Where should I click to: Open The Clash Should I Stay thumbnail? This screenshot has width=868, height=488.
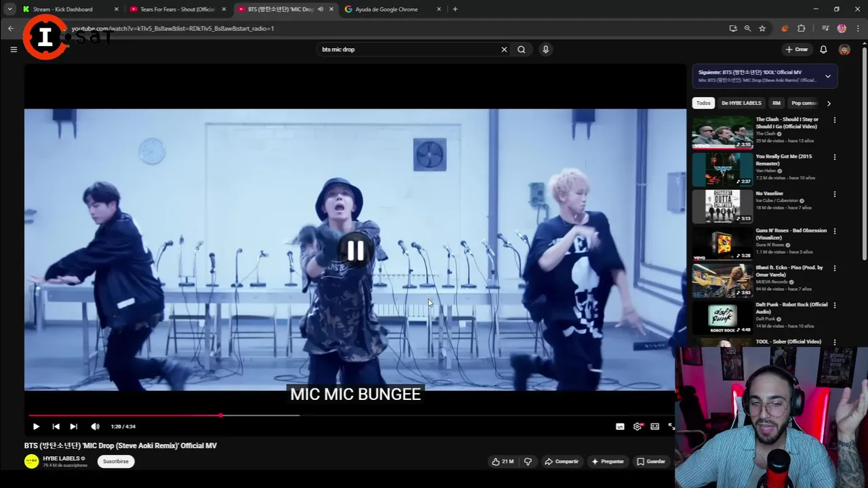[x=722, y=132]
